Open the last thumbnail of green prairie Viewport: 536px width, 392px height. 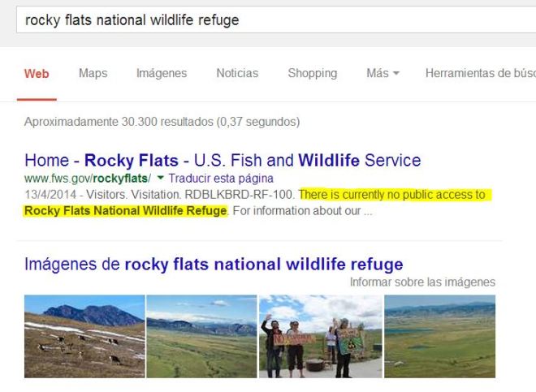point(439,336)
